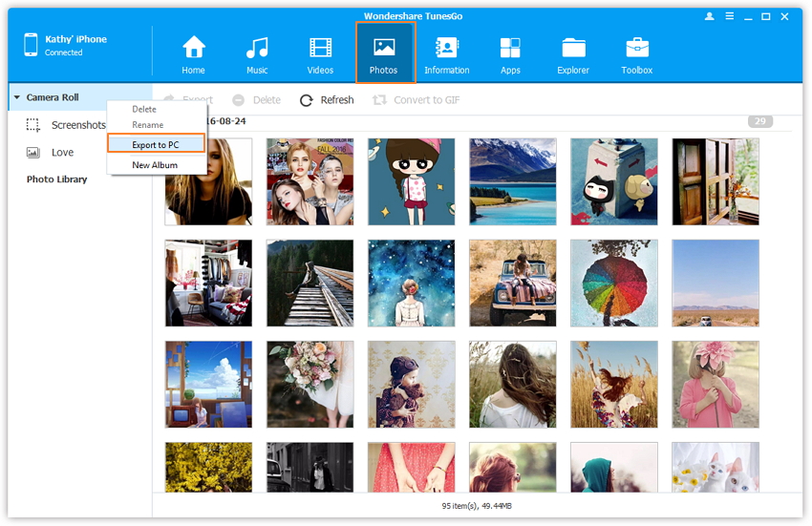Select Export to PC in context menu
Viewport: 812px width, 526px height.
pos(156,144)
